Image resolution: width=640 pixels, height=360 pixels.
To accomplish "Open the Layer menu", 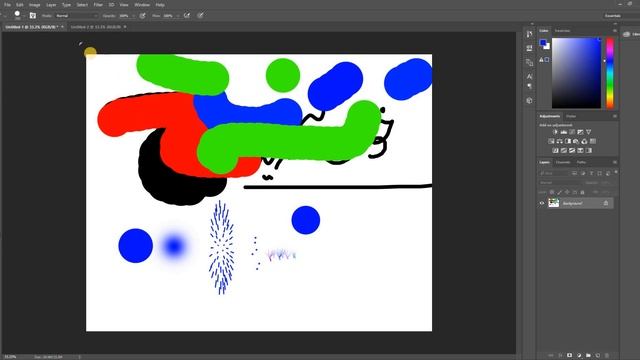I will click(51, 5).
